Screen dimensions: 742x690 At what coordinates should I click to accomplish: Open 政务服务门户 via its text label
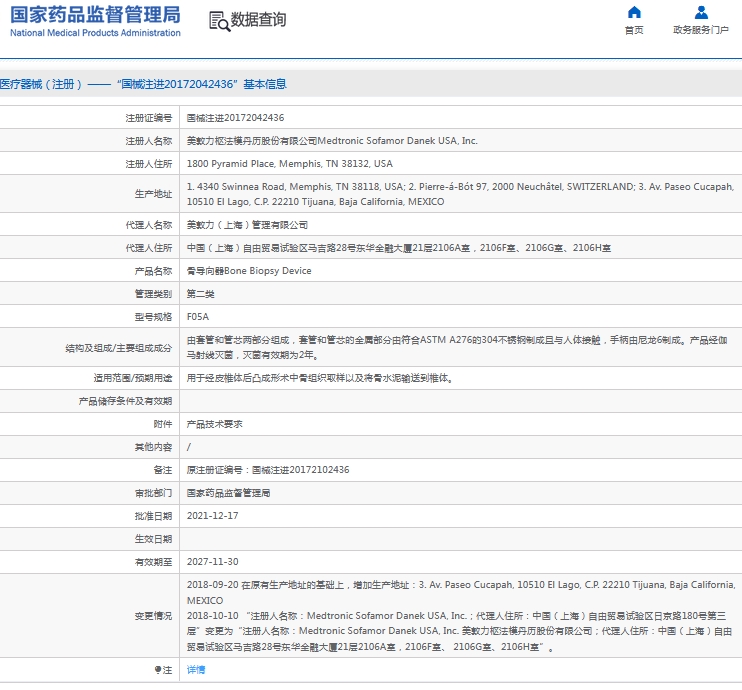click(701, 30)
